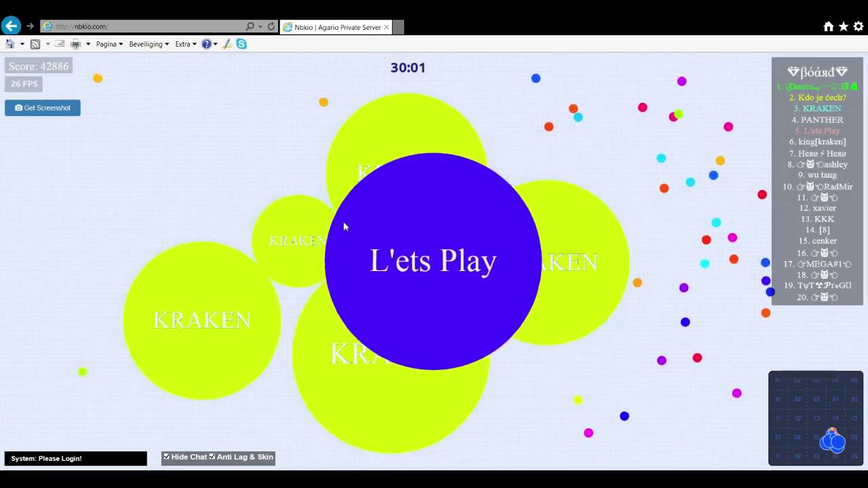This screenshot has height=488, width=868.
Task: Click the browser Back arrow button
Action: (x=10, y=26)
